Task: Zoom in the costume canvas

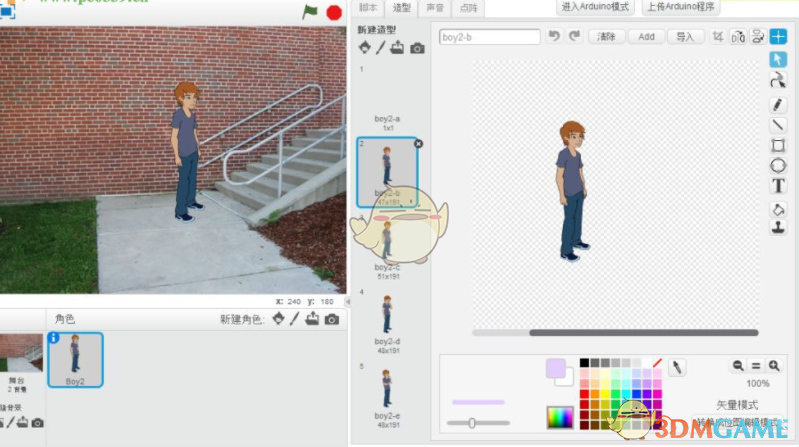Action: pyautogui.click(x=774, y=365)
